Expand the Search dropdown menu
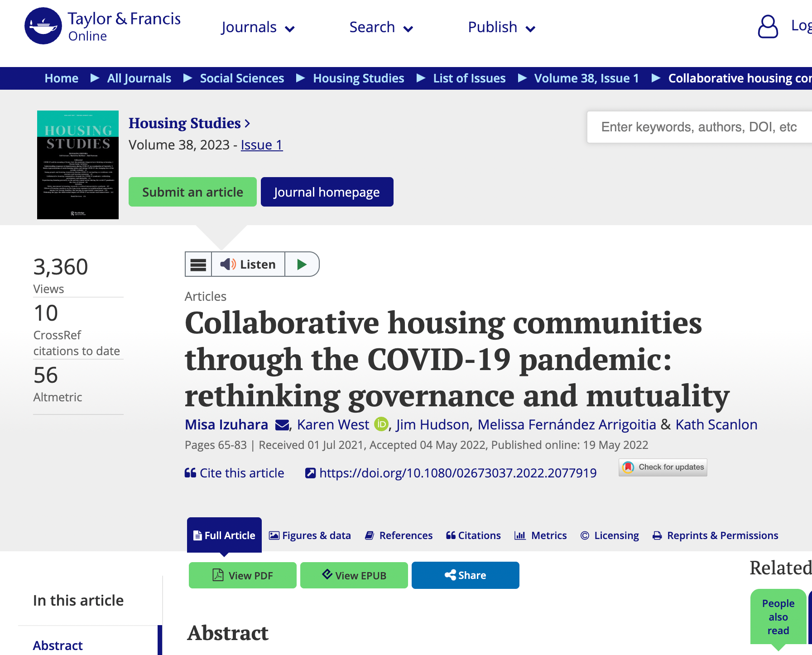This screenshot has width=812, height=655. pos(381,27)
